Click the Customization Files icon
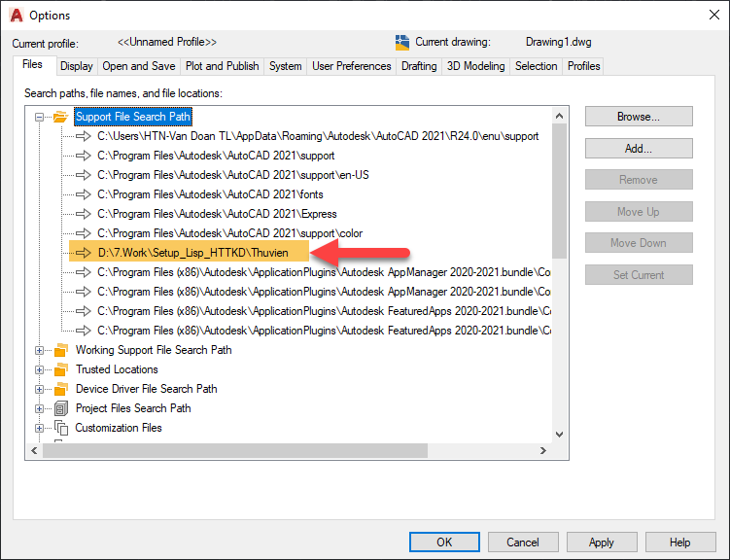730x560 pixels. pos(60,428)
